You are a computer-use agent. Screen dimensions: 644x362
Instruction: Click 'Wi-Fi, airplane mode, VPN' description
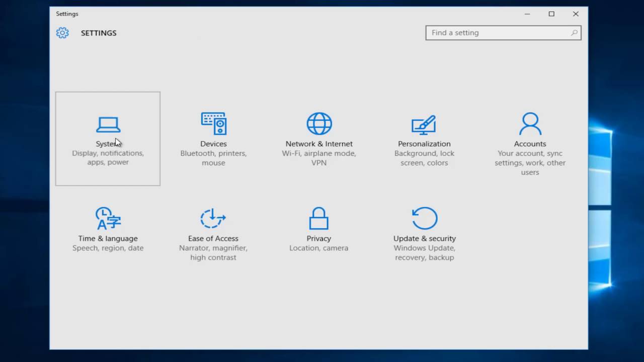(319, 158)
